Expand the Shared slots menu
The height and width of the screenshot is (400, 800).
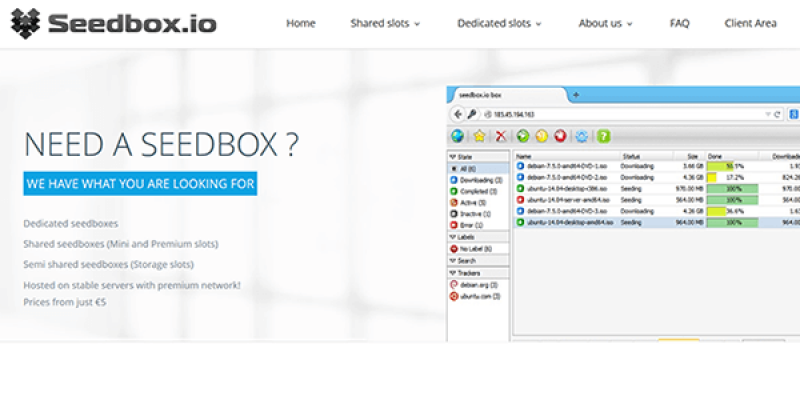385,23
